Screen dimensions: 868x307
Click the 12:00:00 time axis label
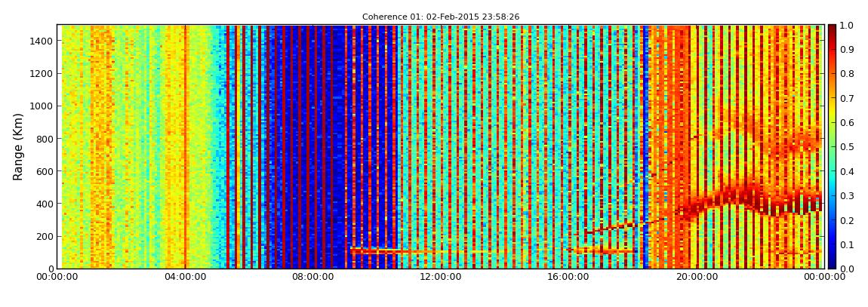pyautogui.click(x=440, y=277)
